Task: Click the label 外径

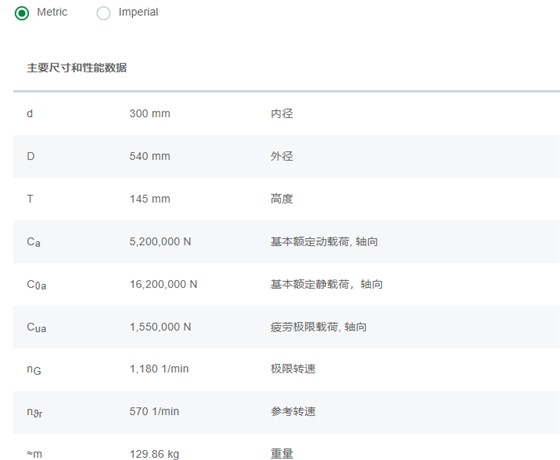Action: (282, 156)
